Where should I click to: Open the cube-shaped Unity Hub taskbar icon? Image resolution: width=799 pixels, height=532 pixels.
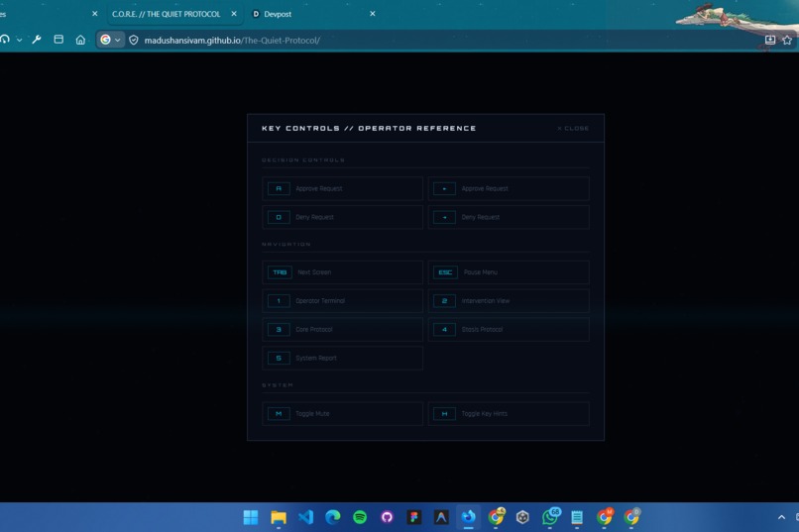coord(522,517)
